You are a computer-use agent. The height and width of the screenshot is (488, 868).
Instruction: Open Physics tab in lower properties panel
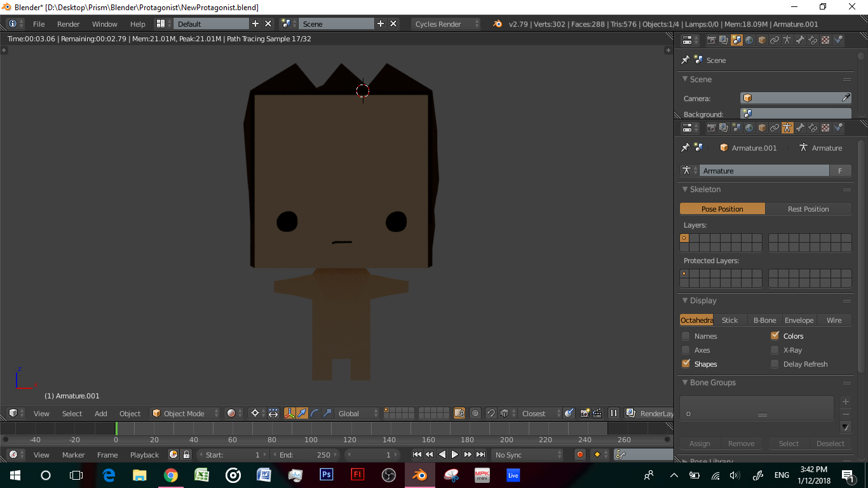(838, 128)
